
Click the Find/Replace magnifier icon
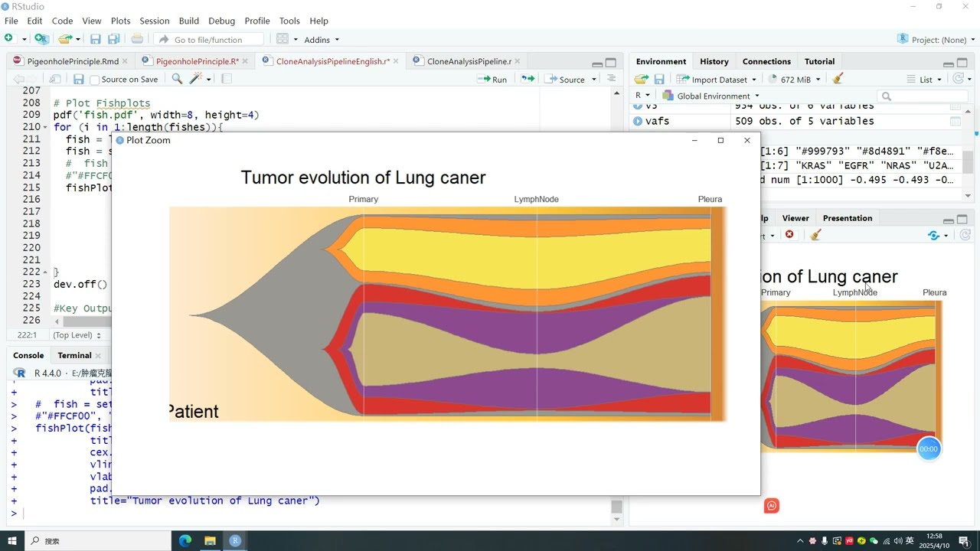click(177, 79)
